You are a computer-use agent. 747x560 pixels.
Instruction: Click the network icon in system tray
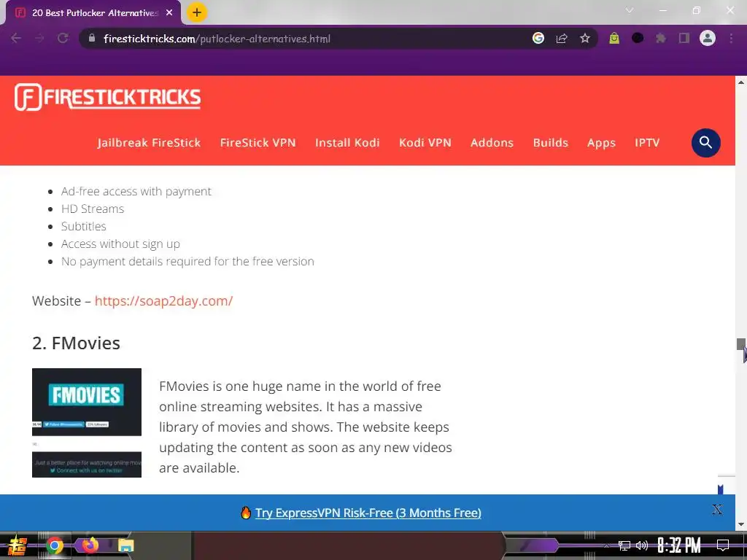[x=624, y=545]
